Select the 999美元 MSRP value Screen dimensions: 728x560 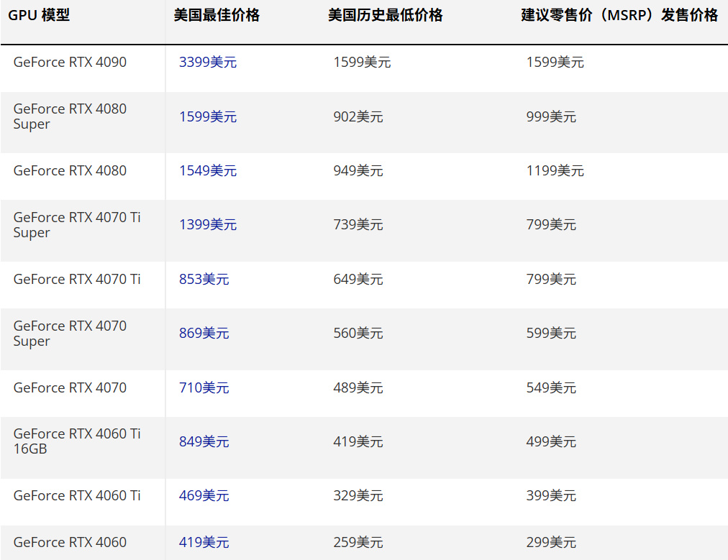pos(551,116)
